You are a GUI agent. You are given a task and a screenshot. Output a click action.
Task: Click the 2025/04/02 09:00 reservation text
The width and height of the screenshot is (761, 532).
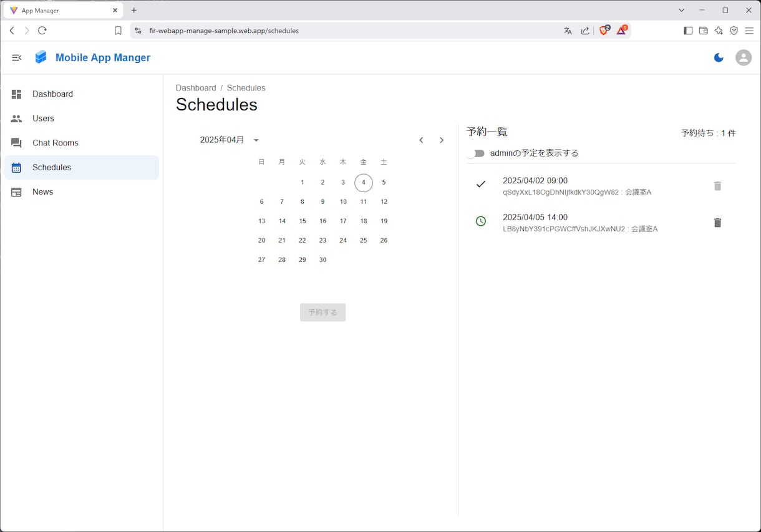[x=535, y=181]
